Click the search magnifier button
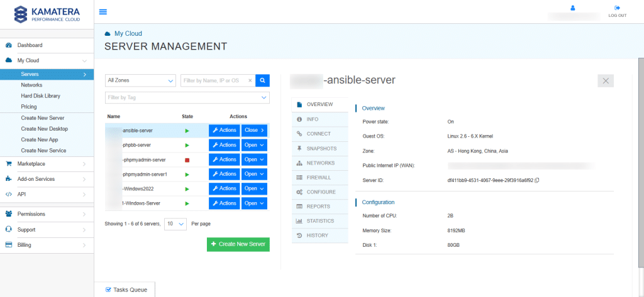 pos(262,80)
